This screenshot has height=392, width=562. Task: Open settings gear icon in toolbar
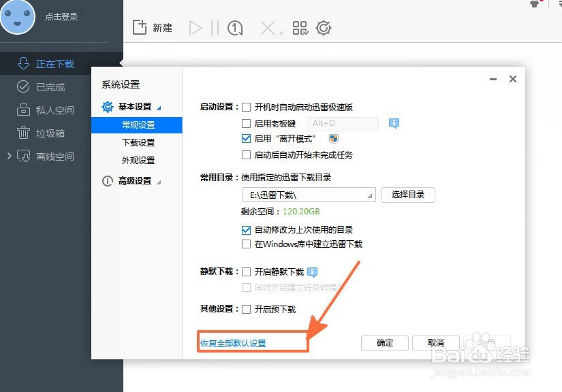tap(324, 28)
